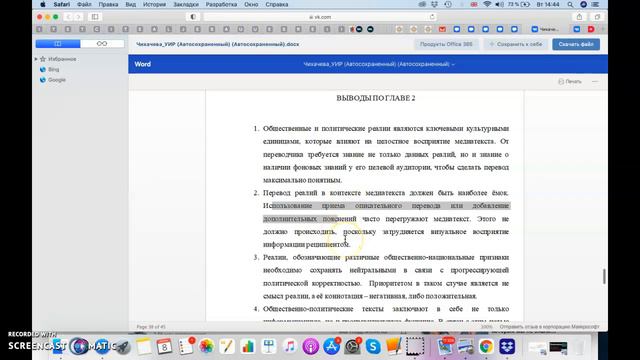Open Launchpad rocket in the Dock
Image resolution: width=640 pixels, height=360 pixels.
pyautogui.click(x=122, y=347)
